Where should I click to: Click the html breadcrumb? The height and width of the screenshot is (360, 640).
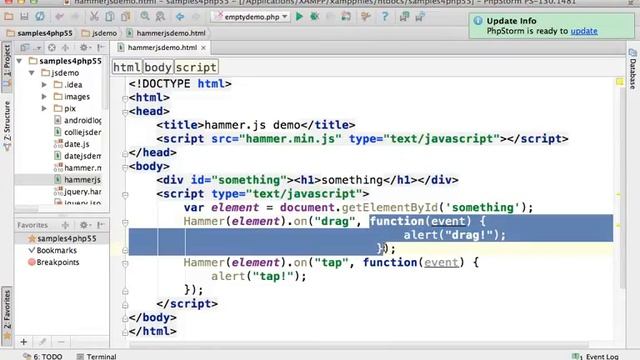[x=127, y=67]
